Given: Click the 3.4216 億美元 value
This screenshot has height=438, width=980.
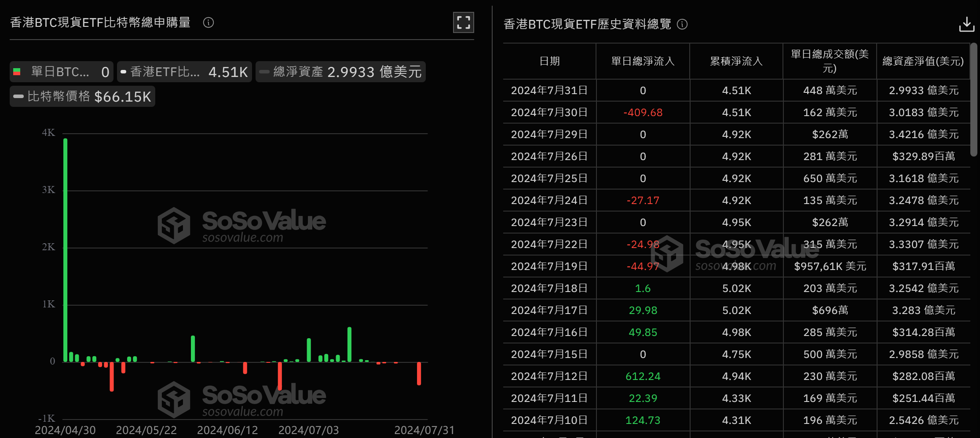Looking at the screenshot, I should (x=923, y=134).
